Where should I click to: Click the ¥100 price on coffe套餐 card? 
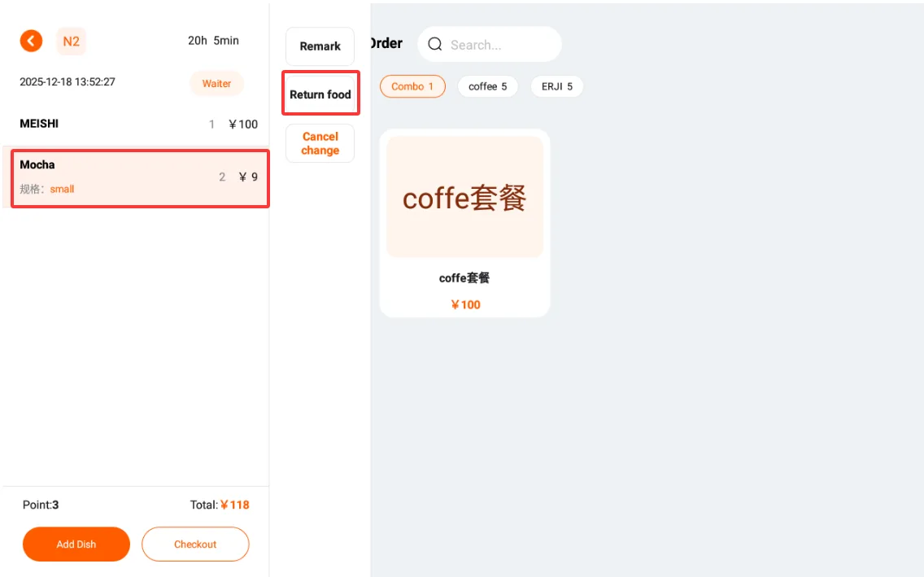[465, 304]
